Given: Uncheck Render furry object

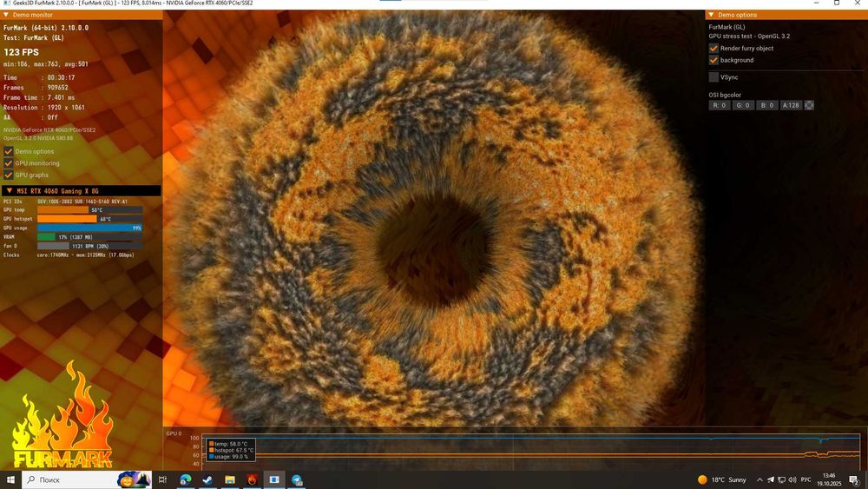Looking at the screenshot, I should coord(713,48).
